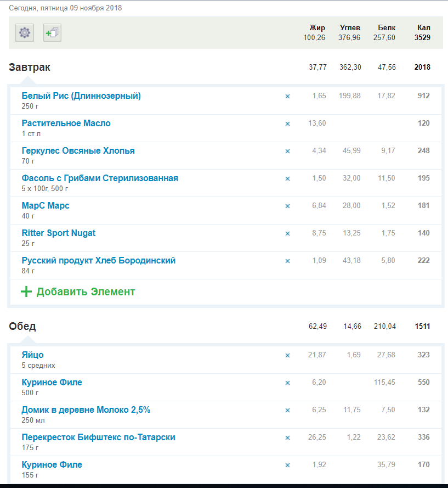Delete Растительное Масло entry via x icon
The height and width of the screenshot is (488, 448).
click(x=287, y=124)
